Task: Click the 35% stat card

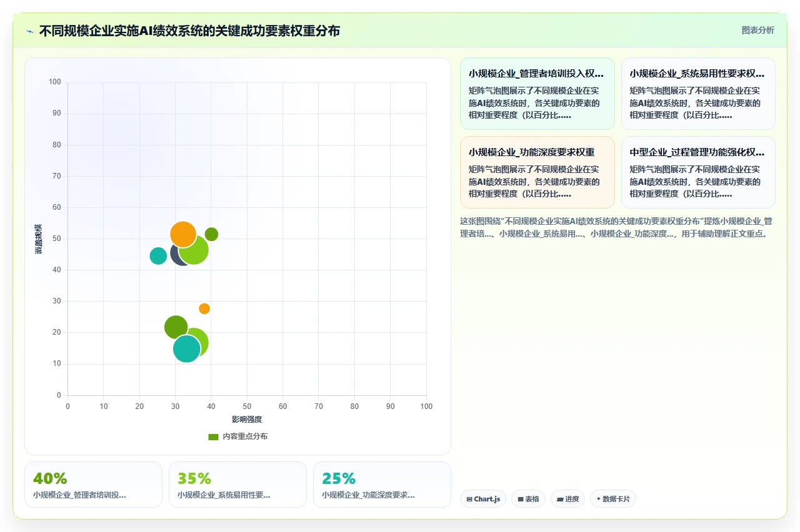Action: pyautogui.click(x=237, y=485)
